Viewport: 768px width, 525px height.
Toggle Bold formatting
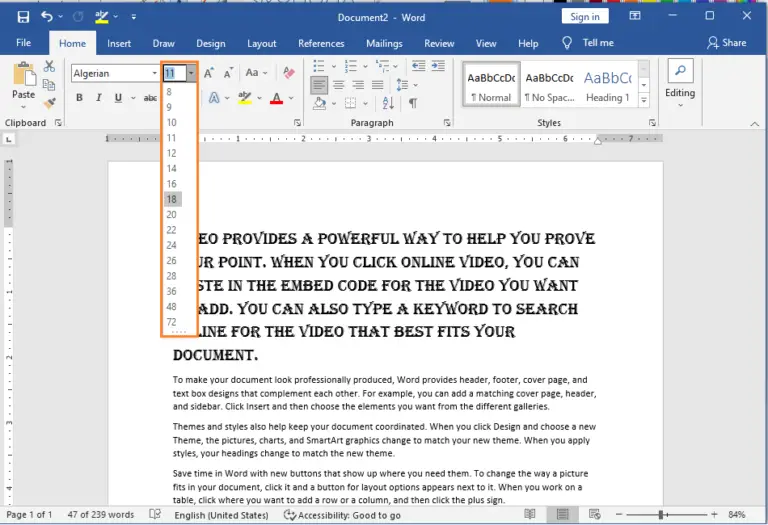(79, 98)
